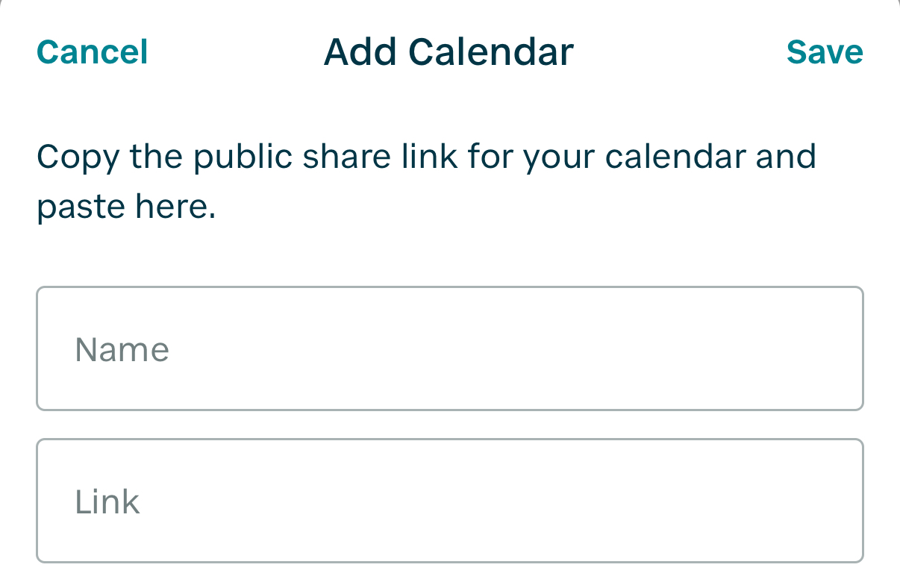Choose Cancel to discard the calendar

(92, 52)
